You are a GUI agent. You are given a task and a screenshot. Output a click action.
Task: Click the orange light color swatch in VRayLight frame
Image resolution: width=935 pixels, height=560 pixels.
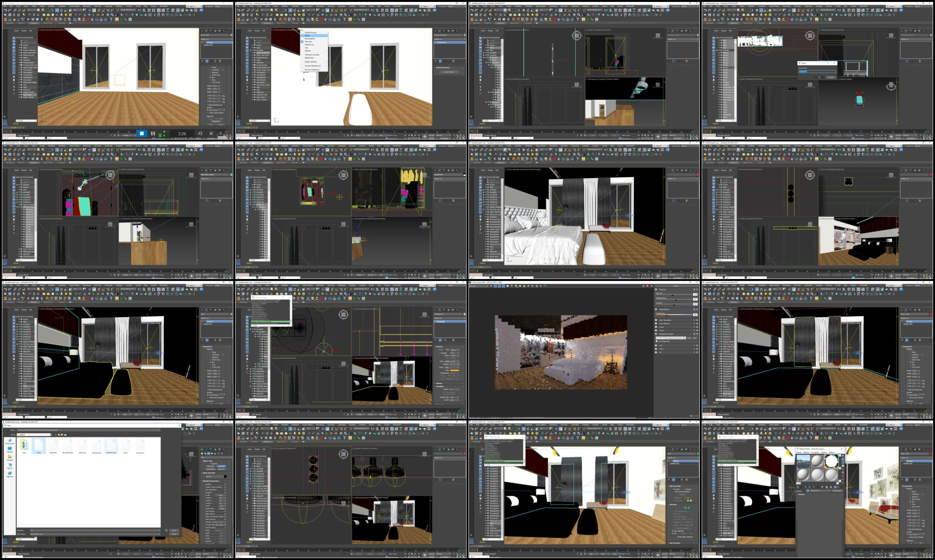[x=455, y=370]
